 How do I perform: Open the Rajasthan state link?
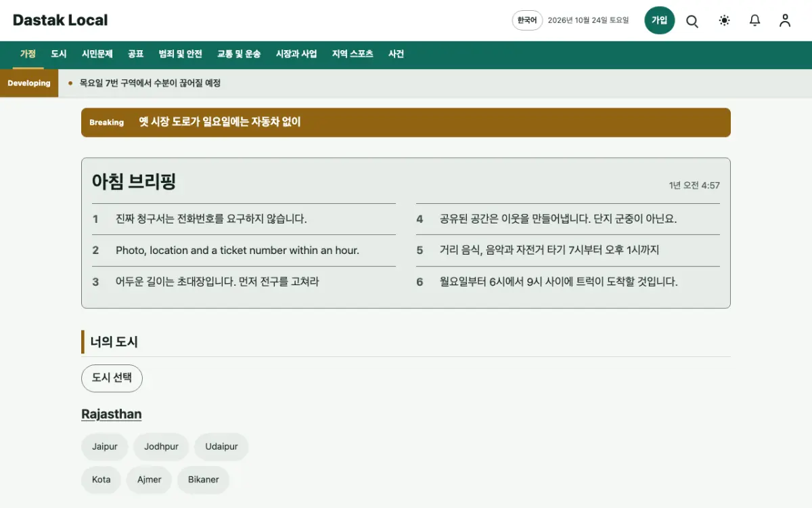coord(112,414)
